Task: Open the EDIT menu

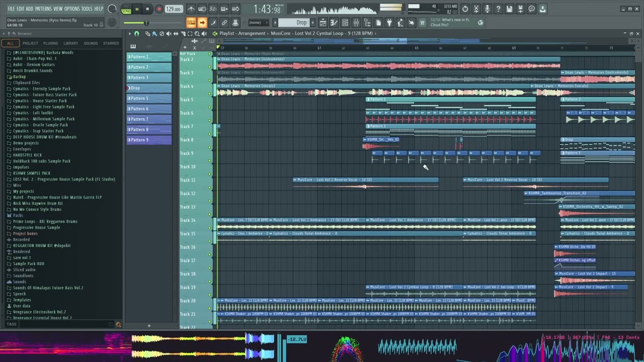Action: pyautogui.click(x=21, y=9)
